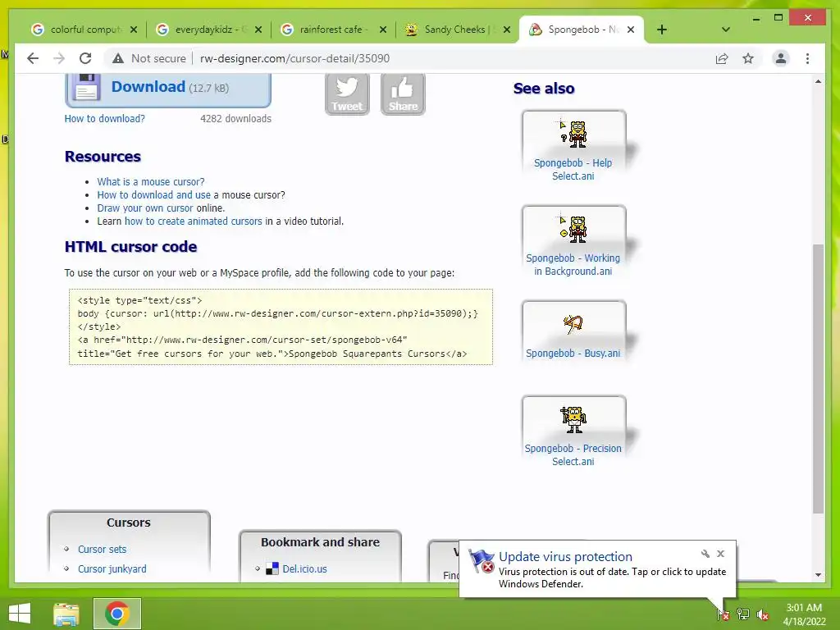Bookmark this page with the star
This screenshot has width=840, height=630.
(x=748, y=58)
